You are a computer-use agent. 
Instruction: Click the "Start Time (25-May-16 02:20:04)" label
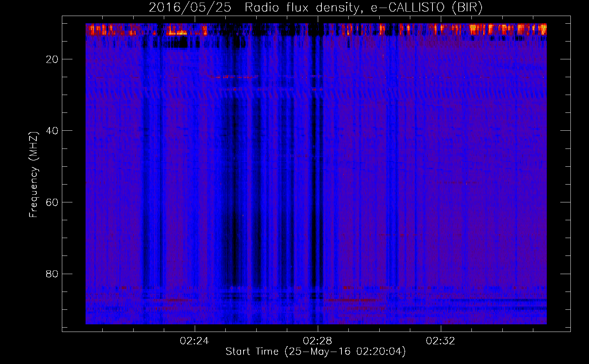[x=316, y=352]
